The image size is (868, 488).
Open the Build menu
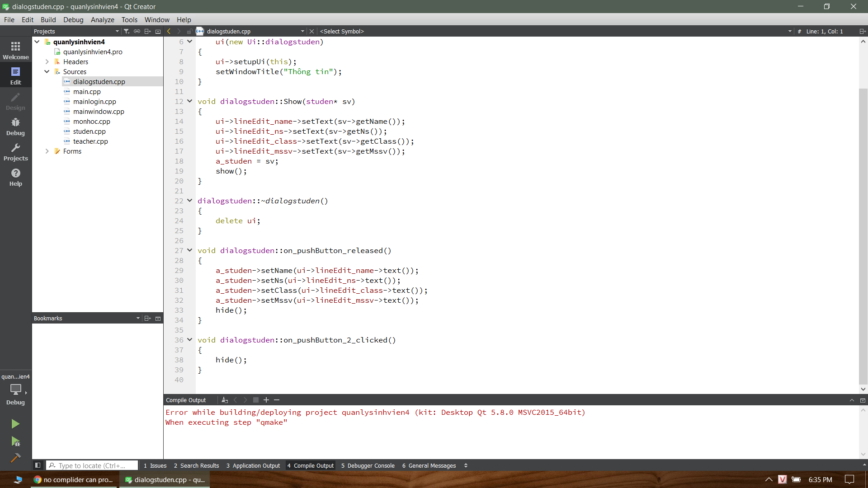48,20
